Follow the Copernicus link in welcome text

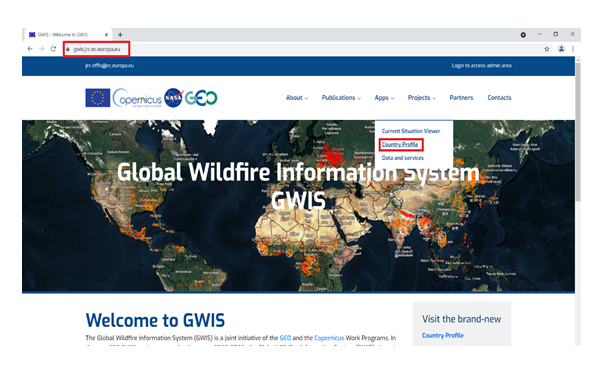coord(329,338)
